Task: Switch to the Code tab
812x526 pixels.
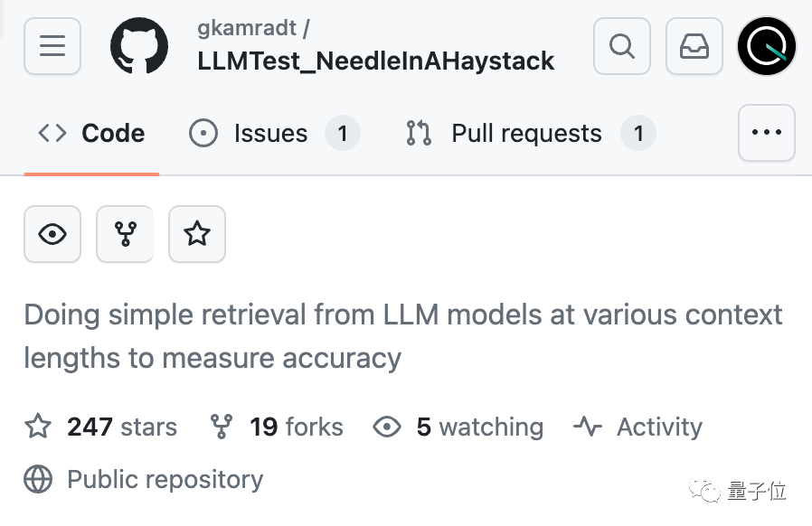Action: point(92,134)
